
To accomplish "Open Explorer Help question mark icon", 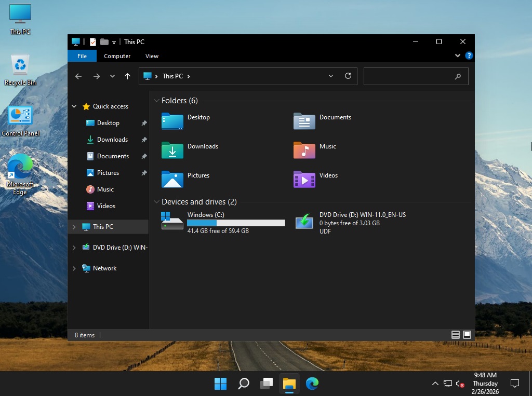I will [469, 56].
